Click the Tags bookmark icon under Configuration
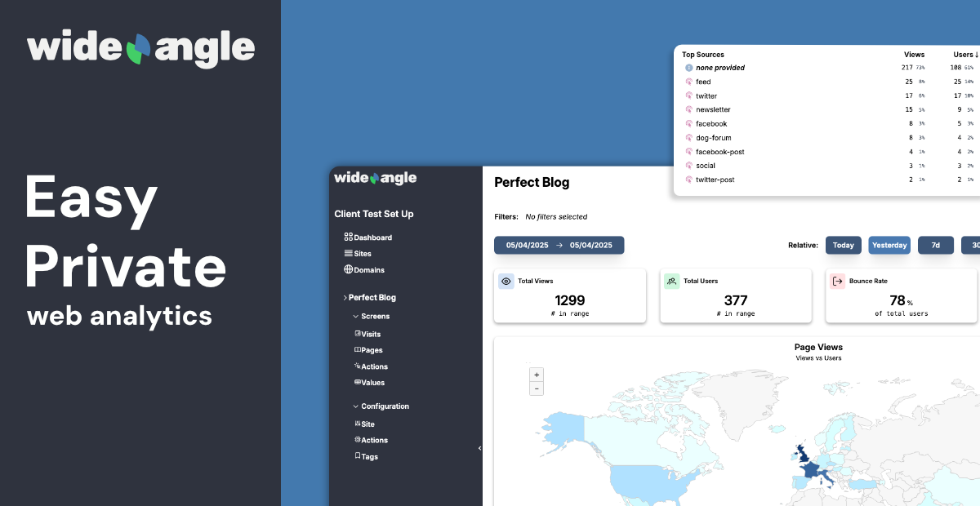 [357, 456]
